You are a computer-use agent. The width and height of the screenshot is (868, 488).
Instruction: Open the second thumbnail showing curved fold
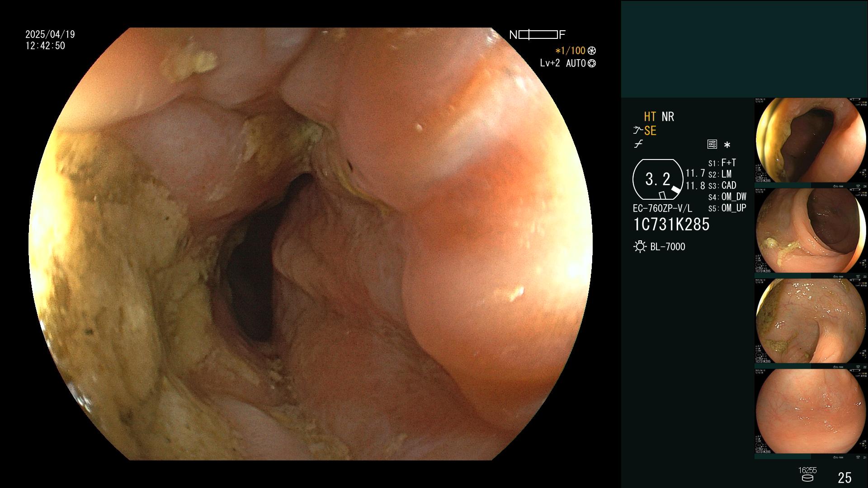(x=811, y=230)
